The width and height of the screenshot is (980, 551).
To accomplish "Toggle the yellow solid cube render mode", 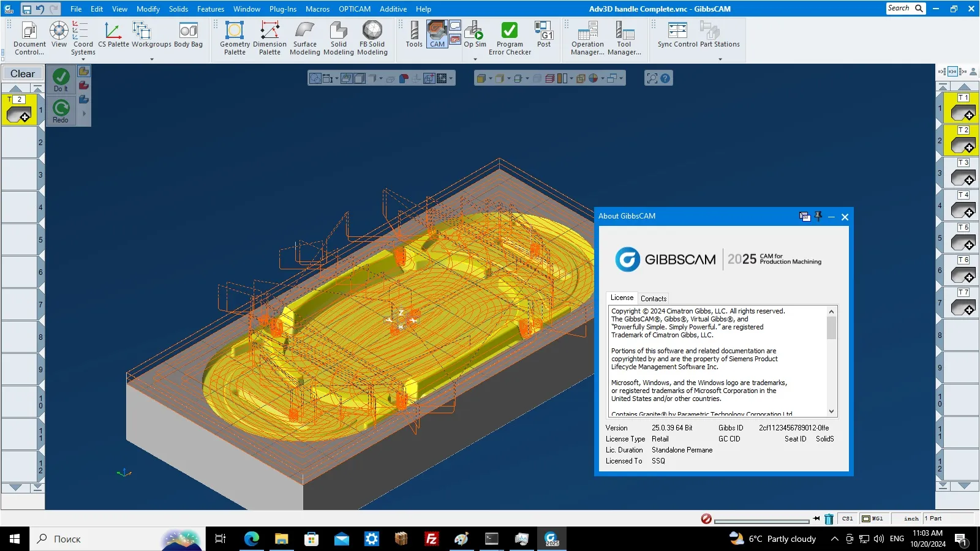I will [x=481, y=78].
